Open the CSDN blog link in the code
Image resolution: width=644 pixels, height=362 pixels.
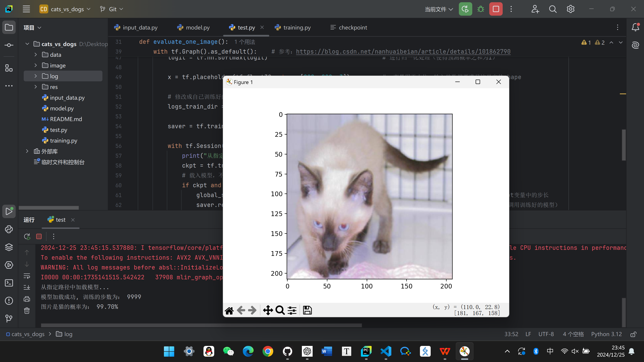[403, 51]
